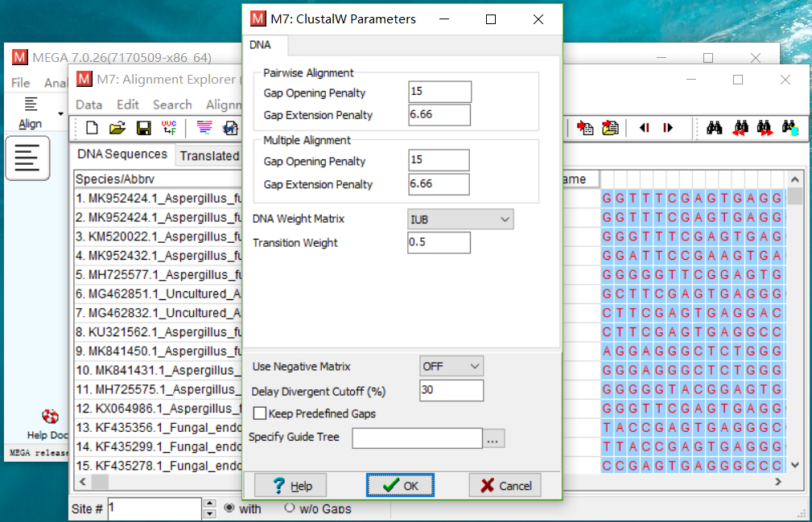This screenshot has width=812, height=522.
Task: Select the 'with' gaps radio button
Action: pyautogui.click(x=229, y=508)
